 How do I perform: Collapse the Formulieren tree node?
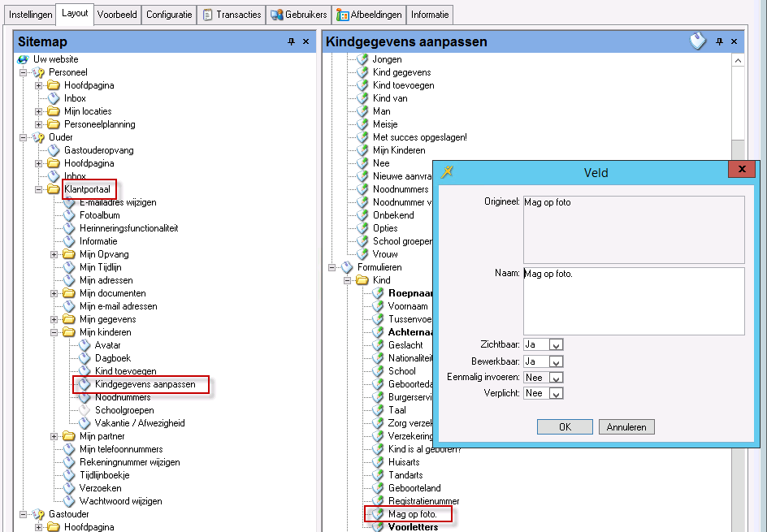click(x=332, y=267)
